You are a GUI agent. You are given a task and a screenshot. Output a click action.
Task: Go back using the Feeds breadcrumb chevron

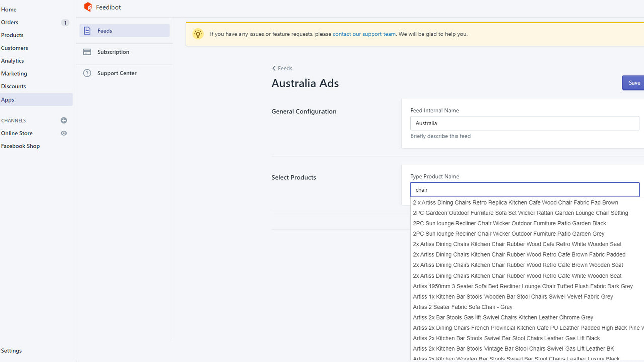click(274, 68)
